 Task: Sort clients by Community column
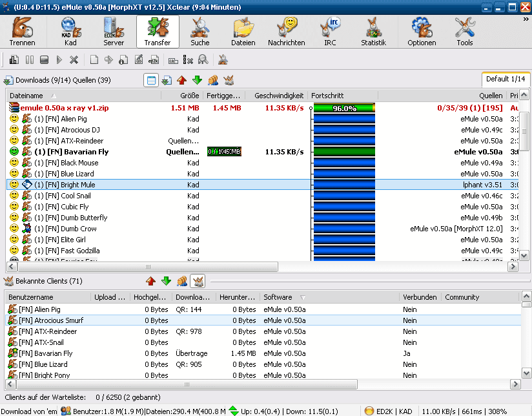point(480,297)
